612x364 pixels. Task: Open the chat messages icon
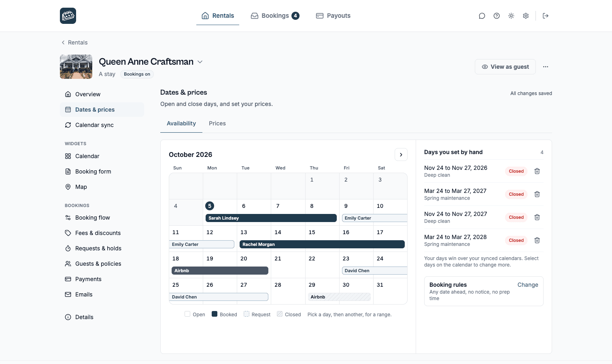tap(482, 16)
